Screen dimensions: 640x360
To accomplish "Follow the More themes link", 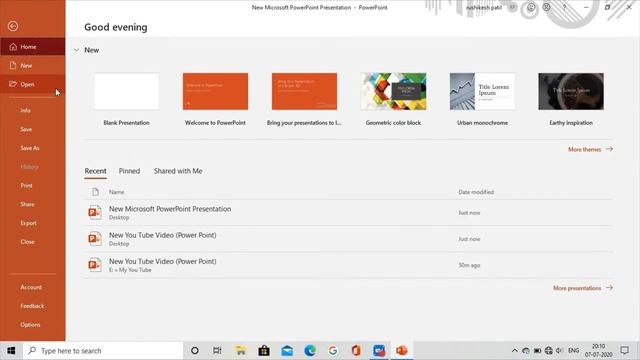I will 590,149.
